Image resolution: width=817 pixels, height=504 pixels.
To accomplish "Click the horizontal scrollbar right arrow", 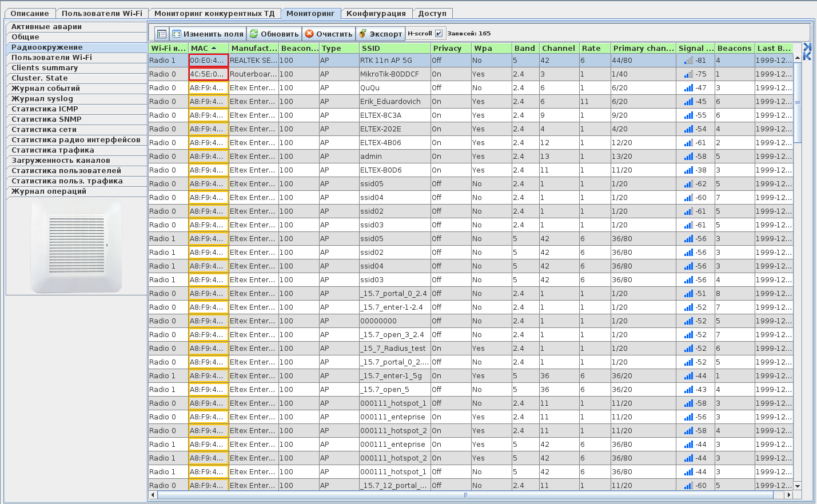I will (789, 495).
